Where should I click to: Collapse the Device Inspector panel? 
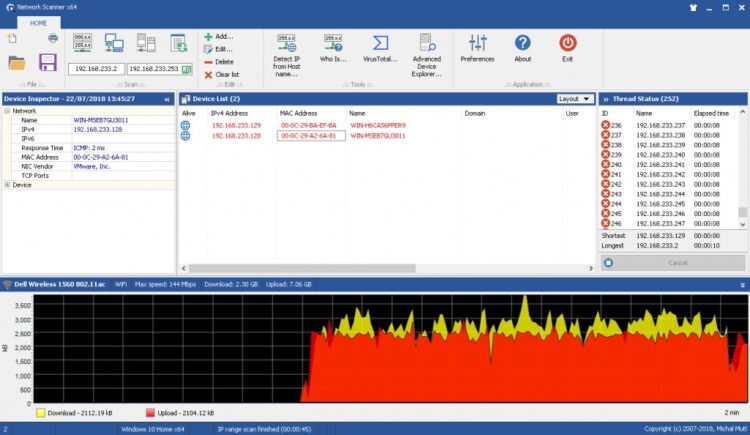click(167, 99)
